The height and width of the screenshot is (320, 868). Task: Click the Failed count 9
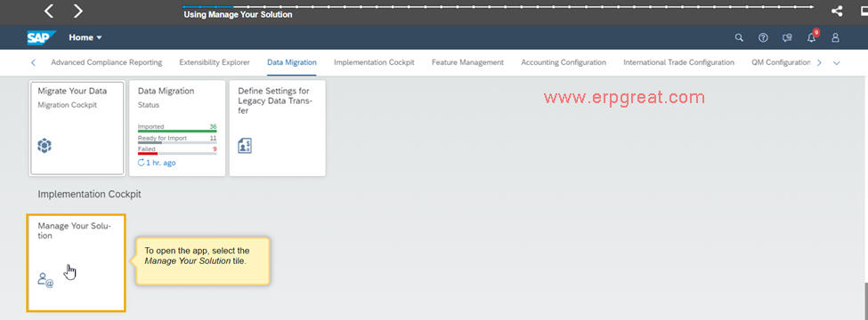pos(215,148)
